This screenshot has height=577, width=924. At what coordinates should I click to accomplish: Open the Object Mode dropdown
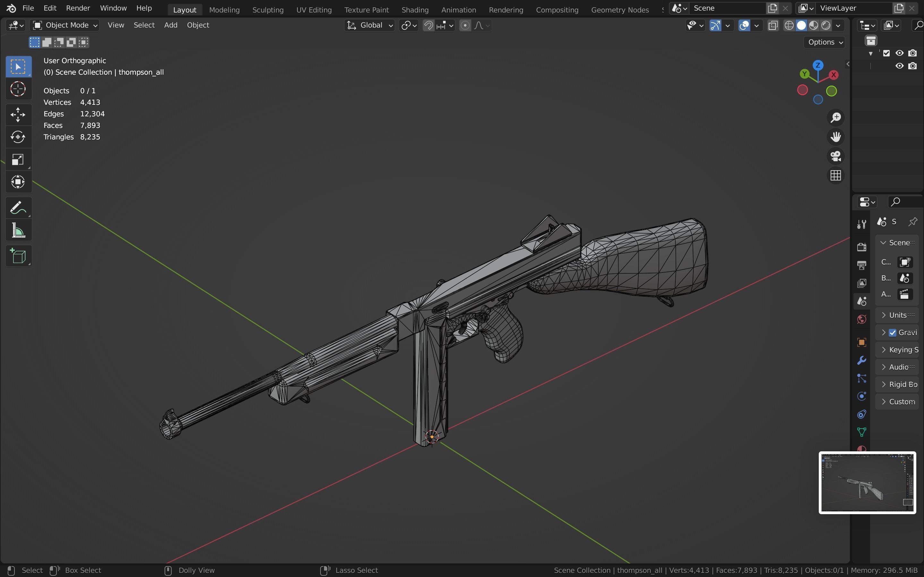(x=65, y=25)
